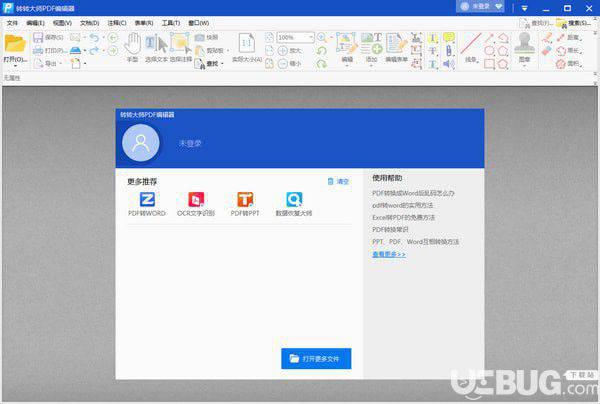600x404 pixels.
Task: Select the sticky note comment tool
Action: [x=448, y=37]
